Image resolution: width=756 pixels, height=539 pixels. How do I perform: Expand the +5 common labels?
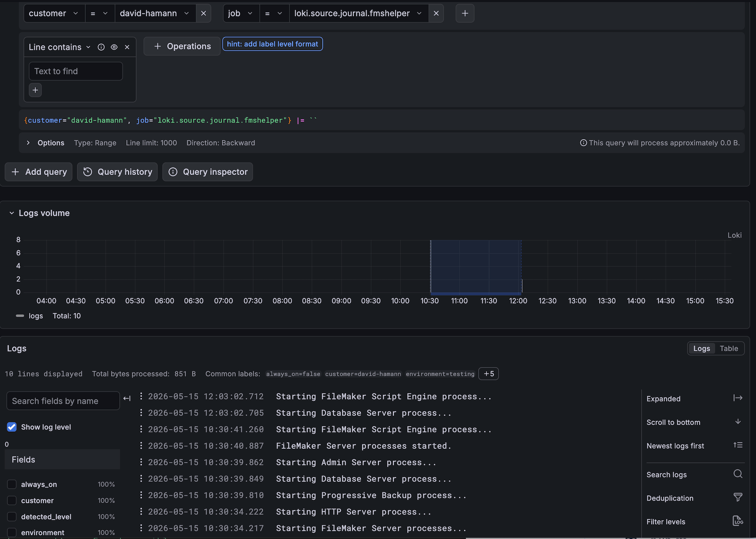pos(488,373)
